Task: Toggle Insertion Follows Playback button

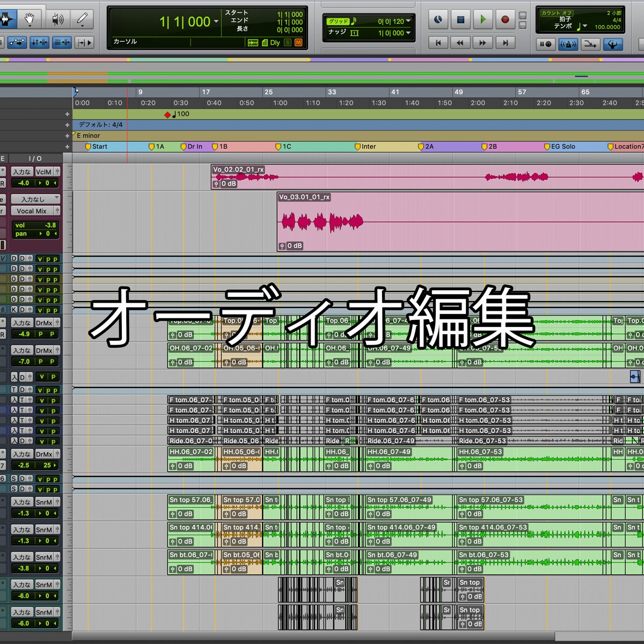Action: [x=84, y=42]
